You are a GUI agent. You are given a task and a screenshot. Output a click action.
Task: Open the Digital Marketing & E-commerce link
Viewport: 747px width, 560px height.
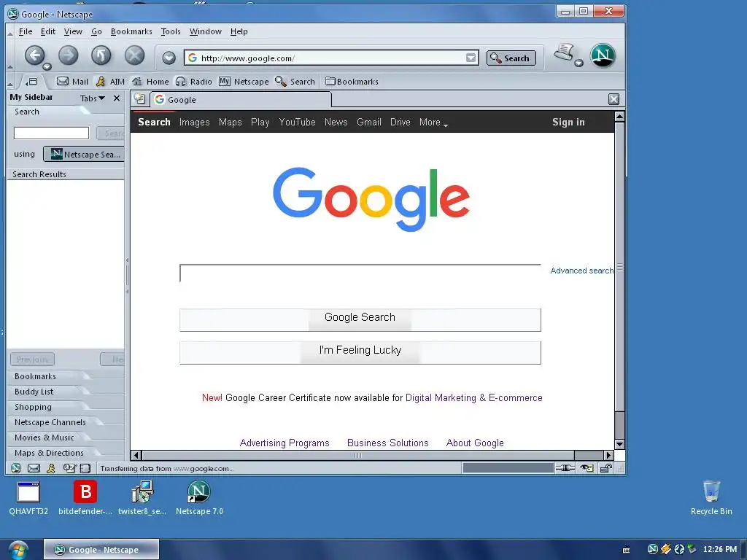coord(473,397)
